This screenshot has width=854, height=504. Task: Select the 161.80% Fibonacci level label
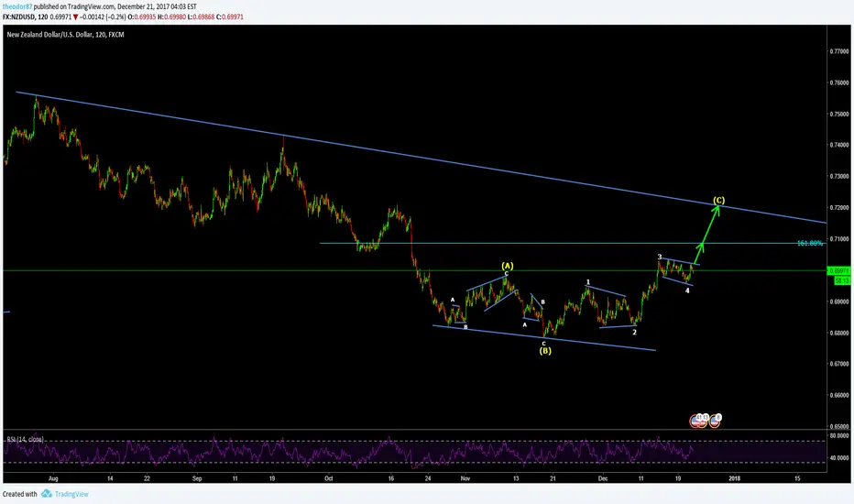tap(810, 243)
